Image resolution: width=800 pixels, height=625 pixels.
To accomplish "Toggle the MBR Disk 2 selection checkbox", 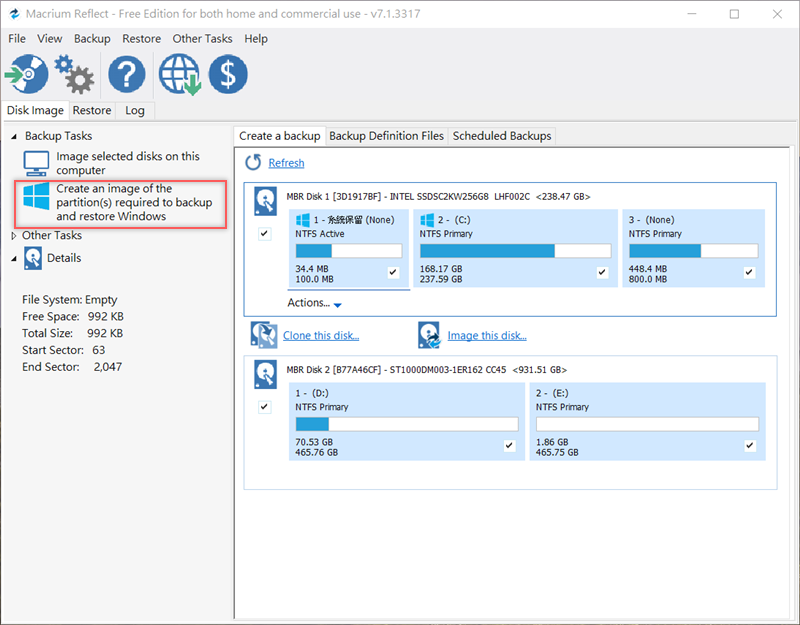I will 264,407.
